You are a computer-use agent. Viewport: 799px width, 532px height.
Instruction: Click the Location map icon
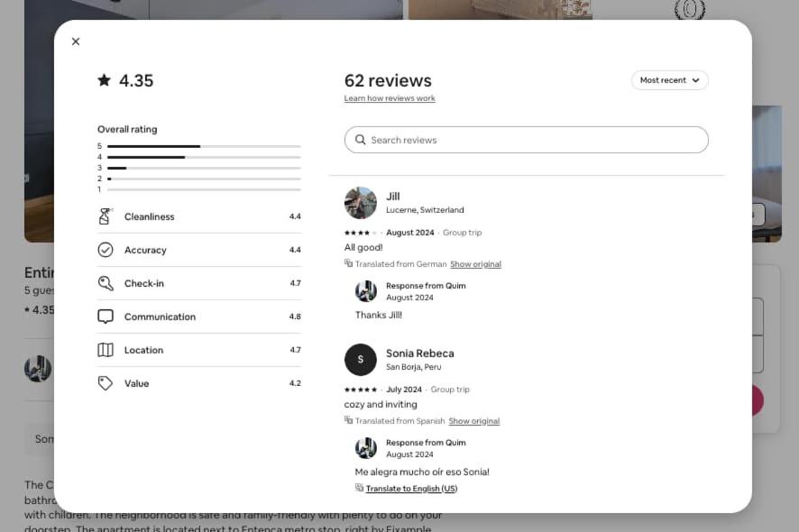click(x=106, y=350)
